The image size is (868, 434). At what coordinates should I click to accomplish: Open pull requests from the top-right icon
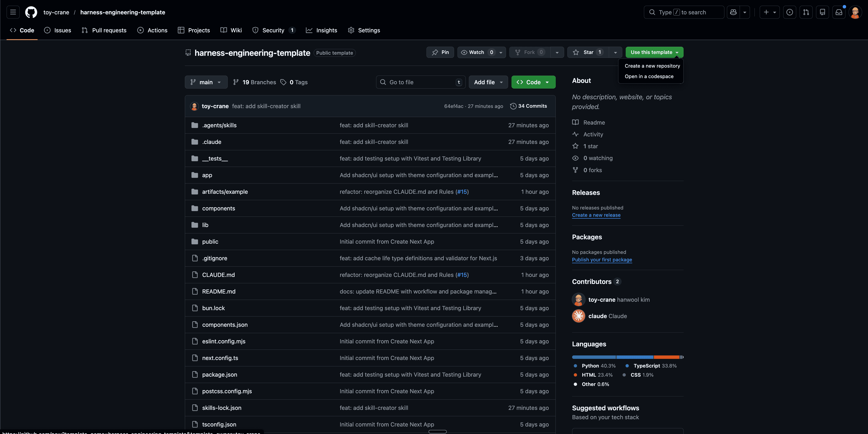806,12
